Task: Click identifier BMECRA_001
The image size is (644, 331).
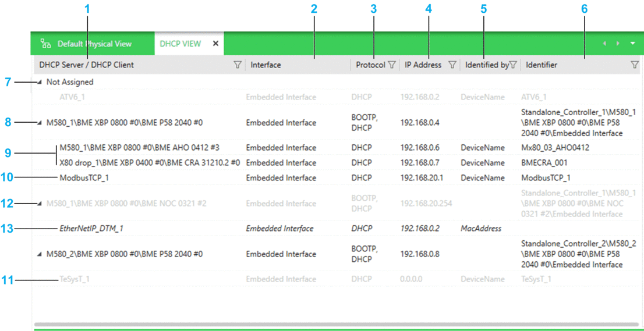Action: click(544, 162)
